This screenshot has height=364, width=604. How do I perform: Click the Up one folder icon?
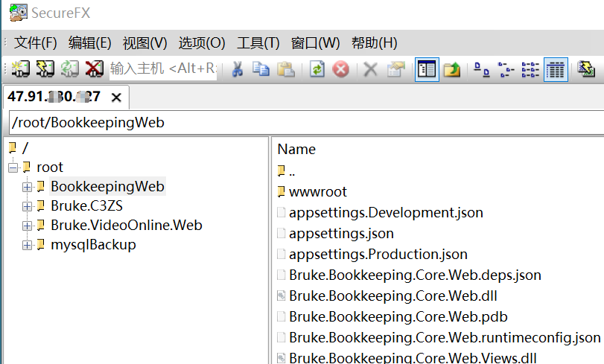[452, 70]
